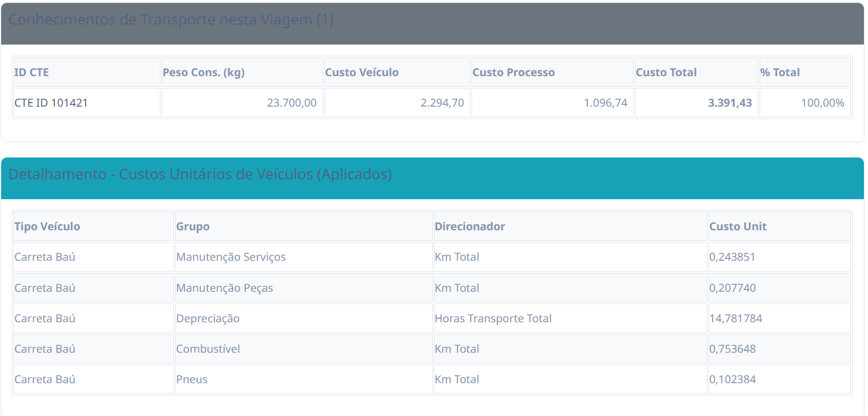Click the Manutenção Peças group cell
Screen dimensions: 868x416
click(224, 288)
